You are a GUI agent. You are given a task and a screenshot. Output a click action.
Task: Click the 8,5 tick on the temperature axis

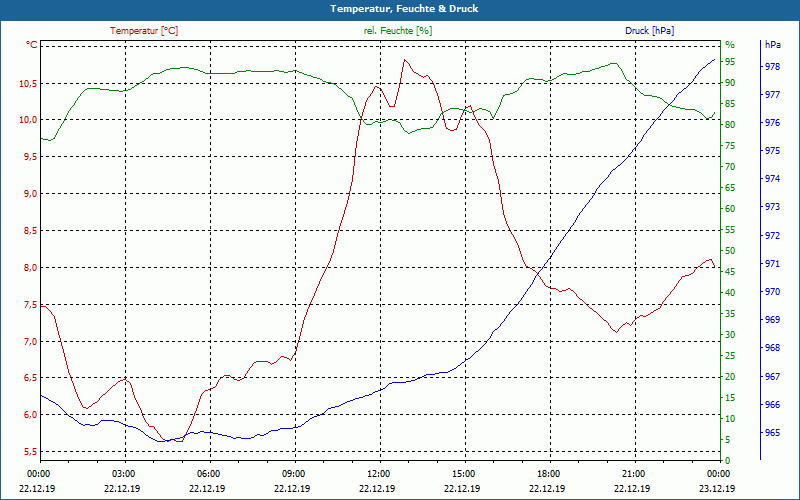pos(30,231)
